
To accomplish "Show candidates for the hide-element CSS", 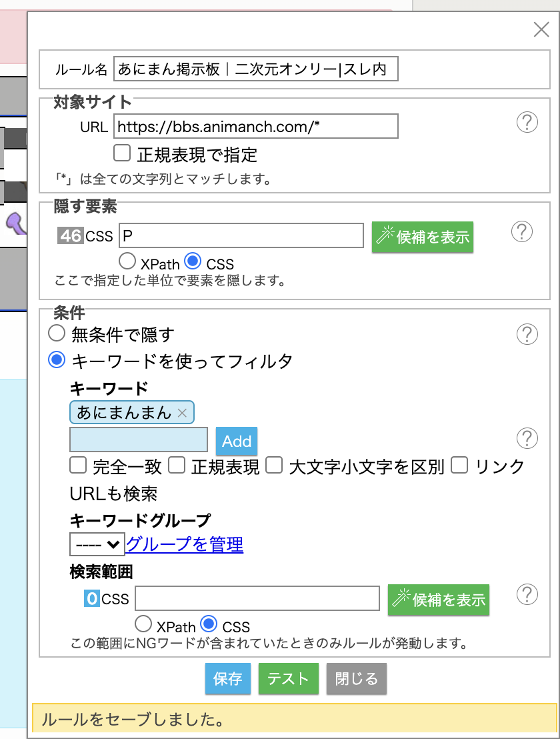I will point(423,237).
